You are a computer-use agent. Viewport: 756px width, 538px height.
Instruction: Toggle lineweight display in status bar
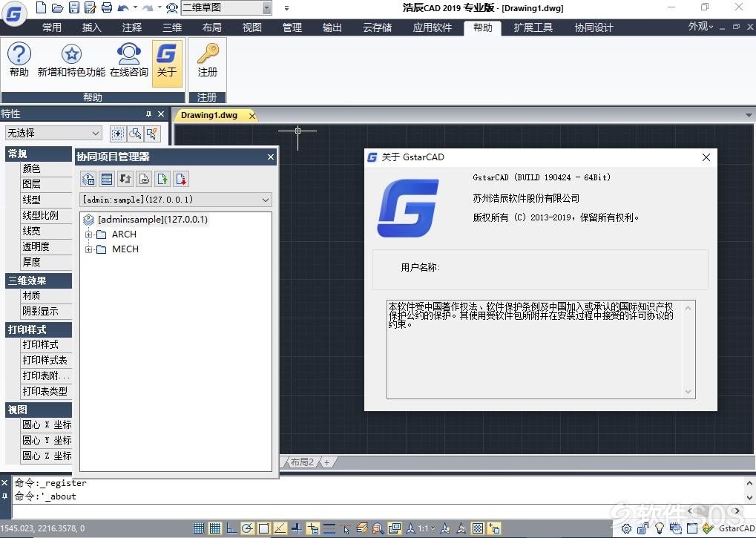point(329,528)
